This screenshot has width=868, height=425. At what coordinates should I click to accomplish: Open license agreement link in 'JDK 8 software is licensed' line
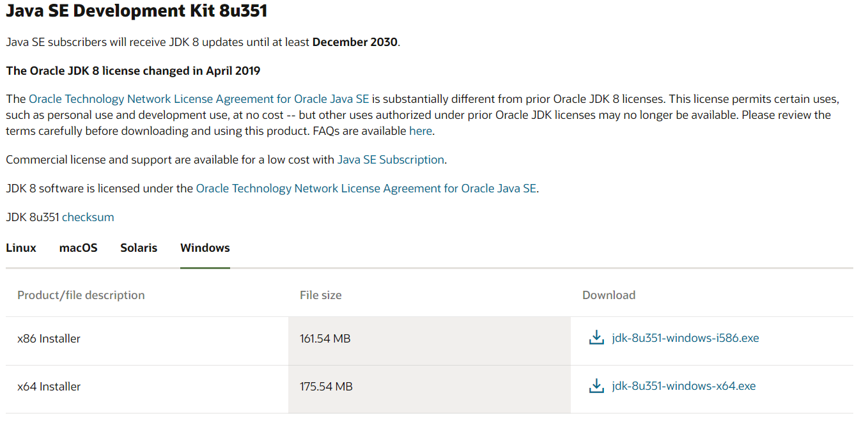366,189
